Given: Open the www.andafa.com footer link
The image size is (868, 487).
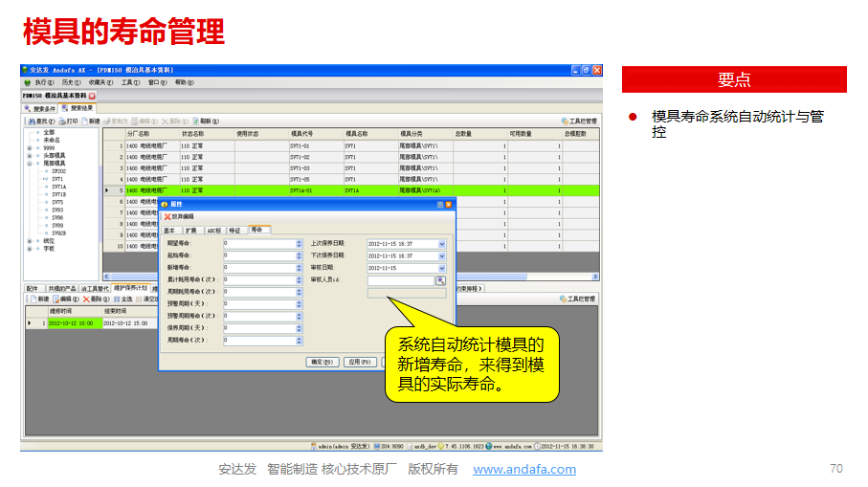Looking at the screenshot, I should (x=524, y=470).
